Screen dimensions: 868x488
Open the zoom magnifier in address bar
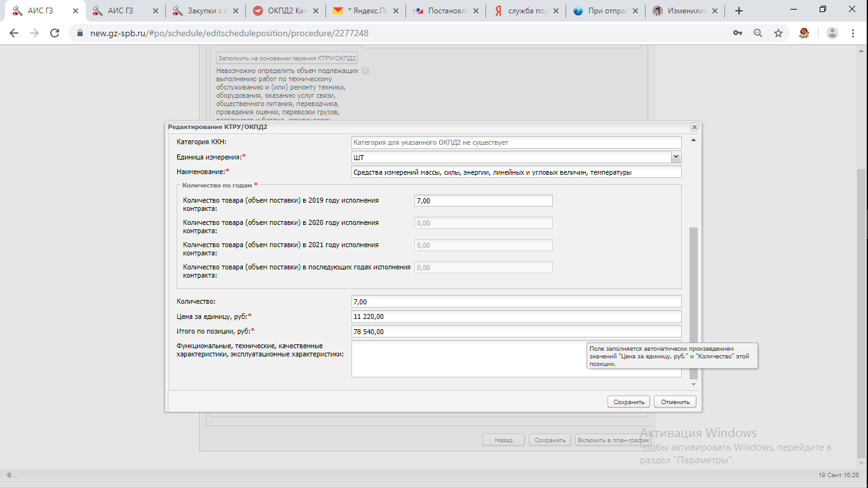758,33
